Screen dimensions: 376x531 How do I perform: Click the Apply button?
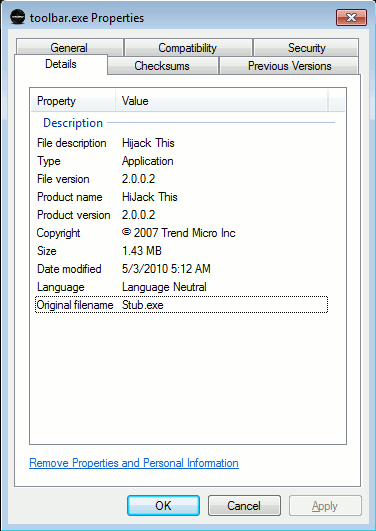click(x=325, y=506)
